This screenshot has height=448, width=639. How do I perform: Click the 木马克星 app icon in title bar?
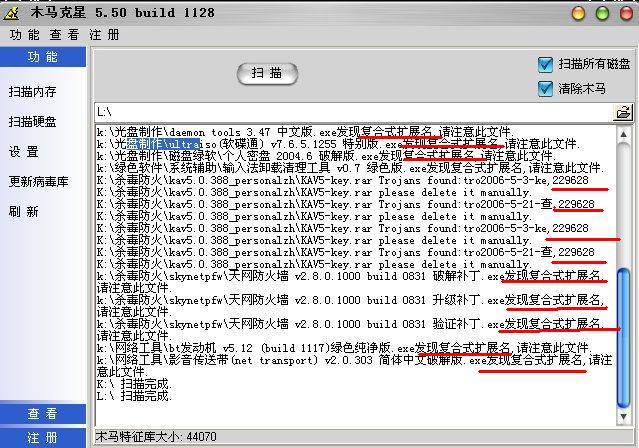11,13
